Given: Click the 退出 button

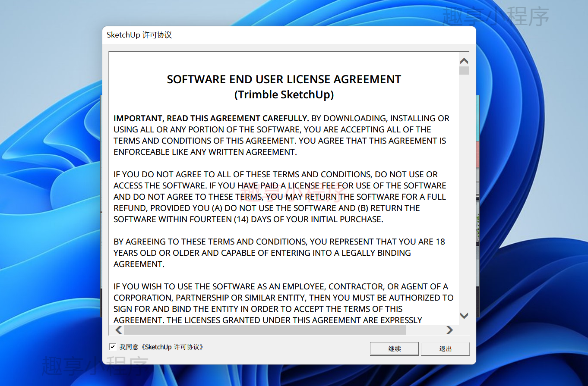Looking at the screenshot, I should (446, 349).
